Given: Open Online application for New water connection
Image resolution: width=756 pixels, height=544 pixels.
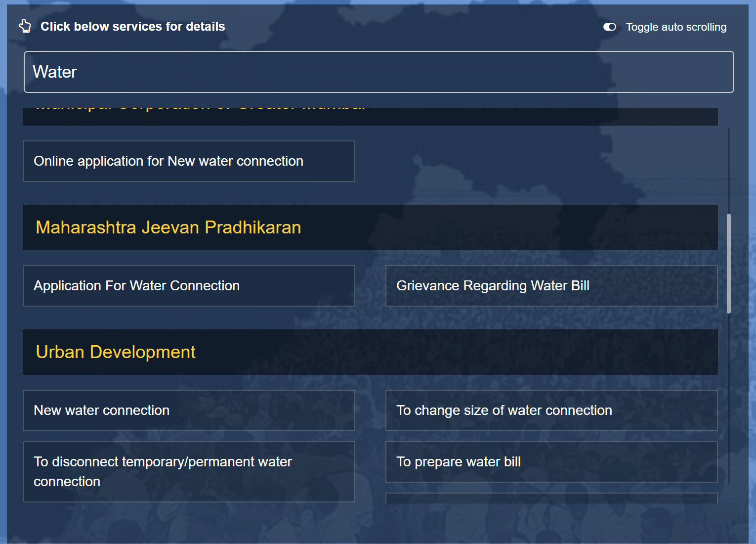Looking at the screenshot, I should [x=189, y=161].
